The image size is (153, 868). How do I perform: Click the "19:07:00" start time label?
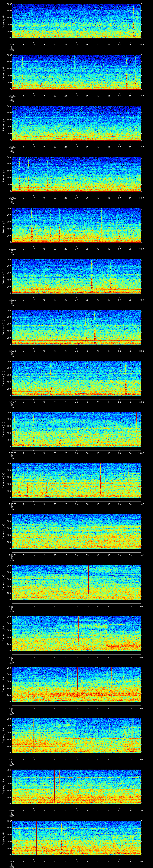[12, 351]
